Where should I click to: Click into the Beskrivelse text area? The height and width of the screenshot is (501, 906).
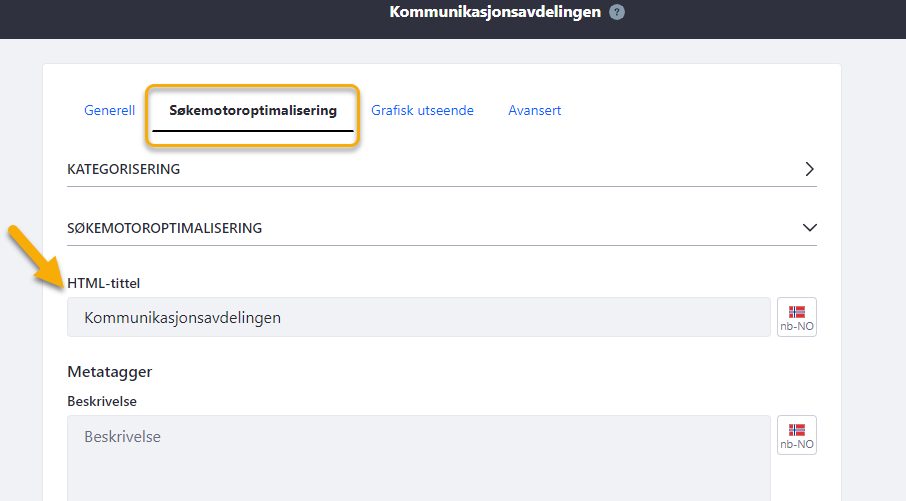(x=419, y=458)
